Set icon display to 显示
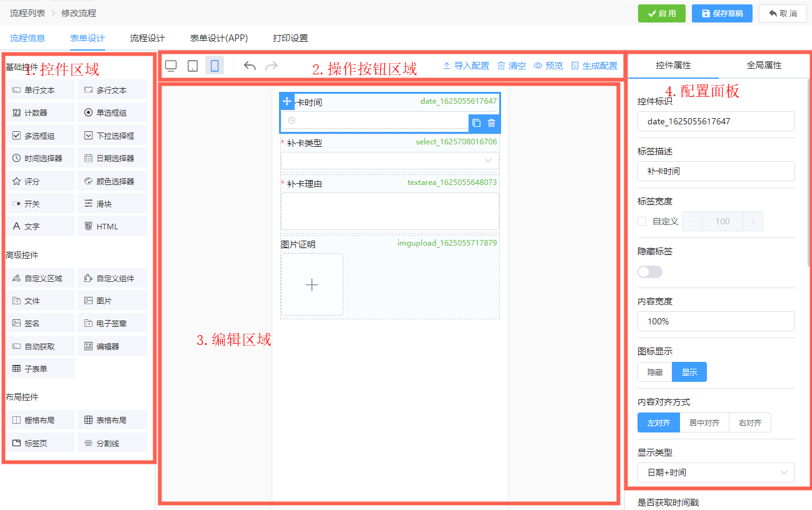This screenshot has height=510, width=812. (689, 372)
